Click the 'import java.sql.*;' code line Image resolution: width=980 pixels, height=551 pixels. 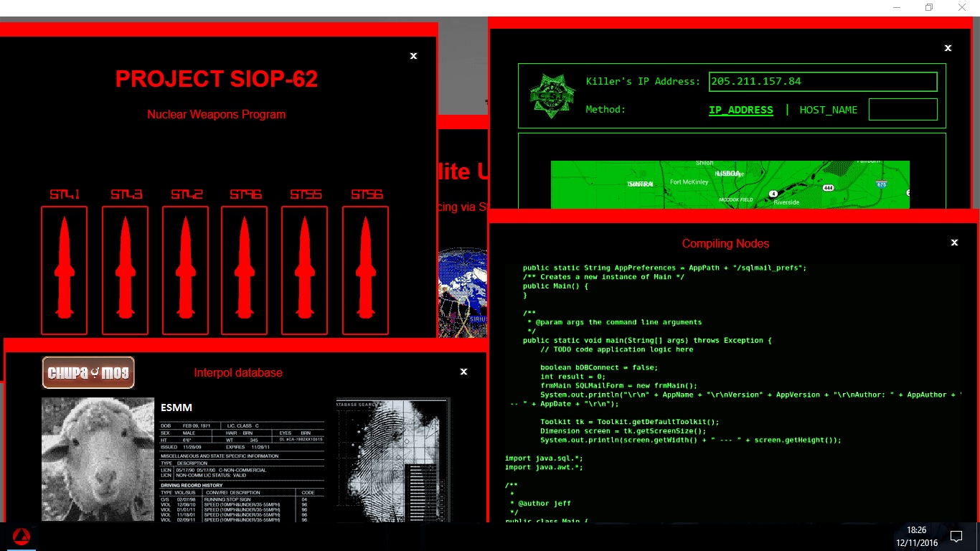pyautogui.click(x=544, y=458)
